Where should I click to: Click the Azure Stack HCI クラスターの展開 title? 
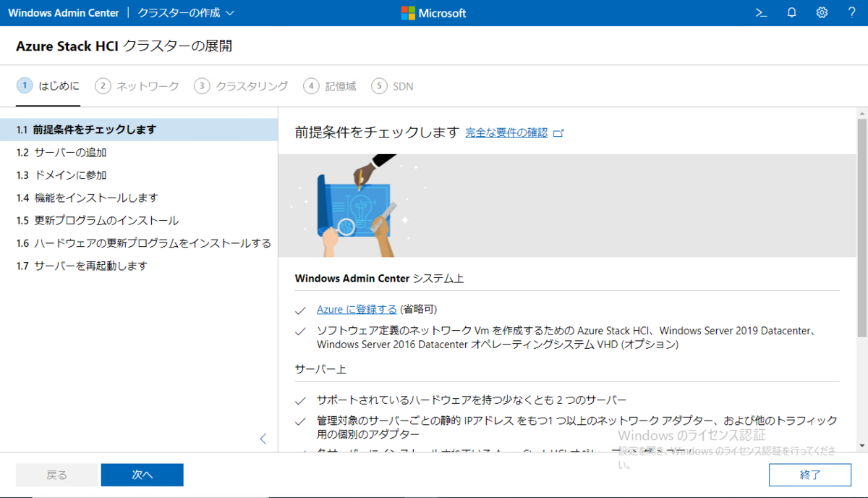(x=124, y=46)
